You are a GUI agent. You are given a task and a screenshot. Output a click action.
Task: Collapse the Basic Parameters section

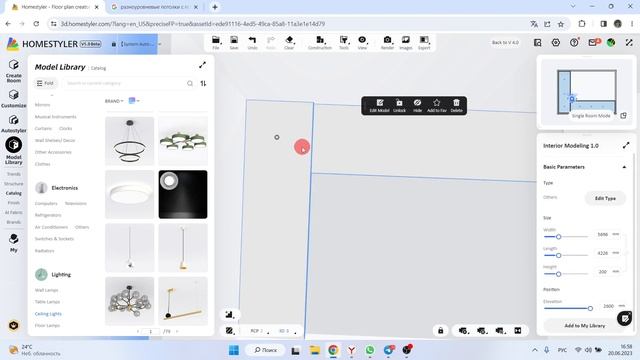tap(624, 167)
